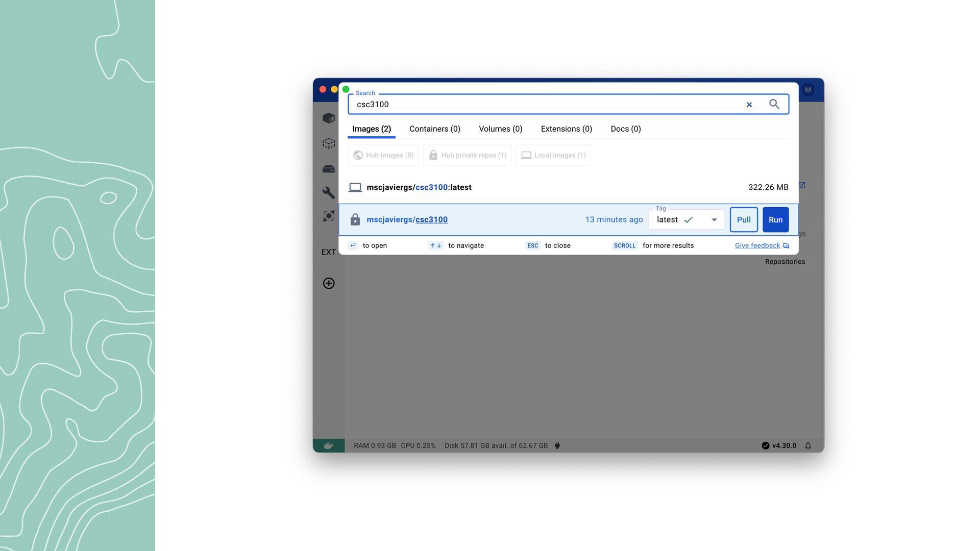Screen dimensions: 980x551
Task: Clear the search field with X
Action: [x=749, y=105]
